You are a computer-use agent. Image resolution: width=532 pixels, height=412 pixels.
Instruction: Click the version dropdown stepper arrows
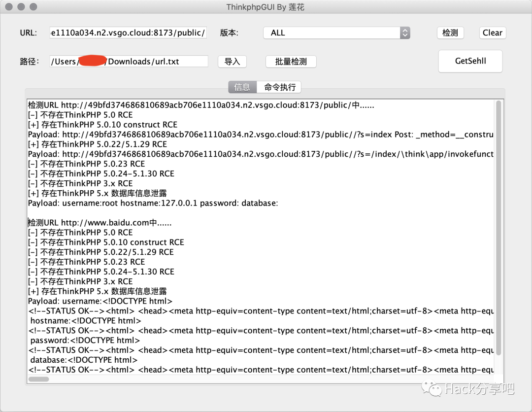point(405,33)
